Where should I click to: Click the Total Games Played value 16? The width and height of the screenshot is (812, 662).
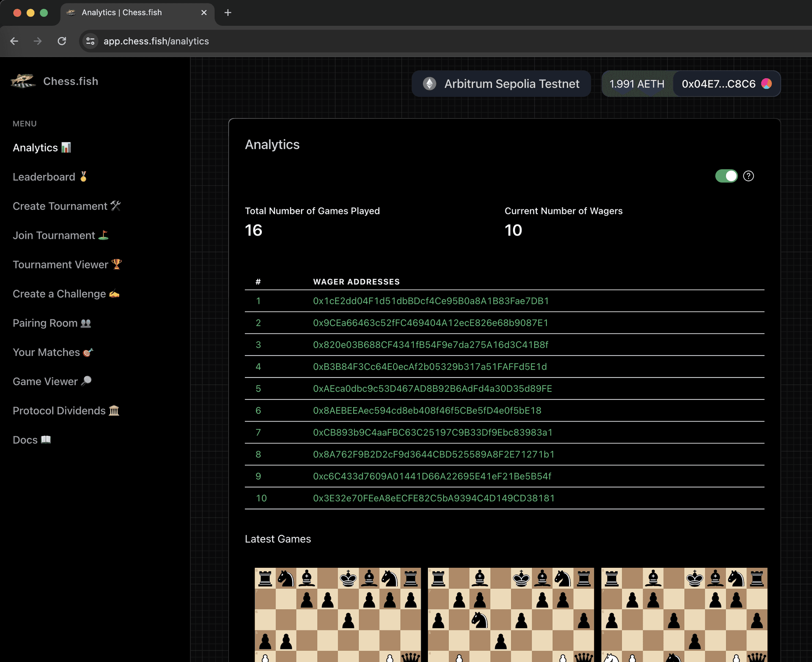click(254, 230)
